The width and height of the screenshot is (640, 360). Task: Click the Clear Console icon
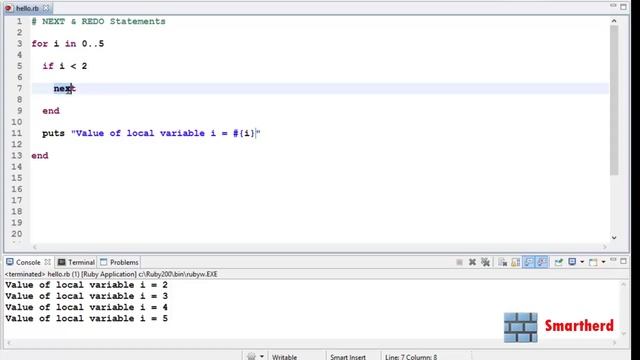502,262
